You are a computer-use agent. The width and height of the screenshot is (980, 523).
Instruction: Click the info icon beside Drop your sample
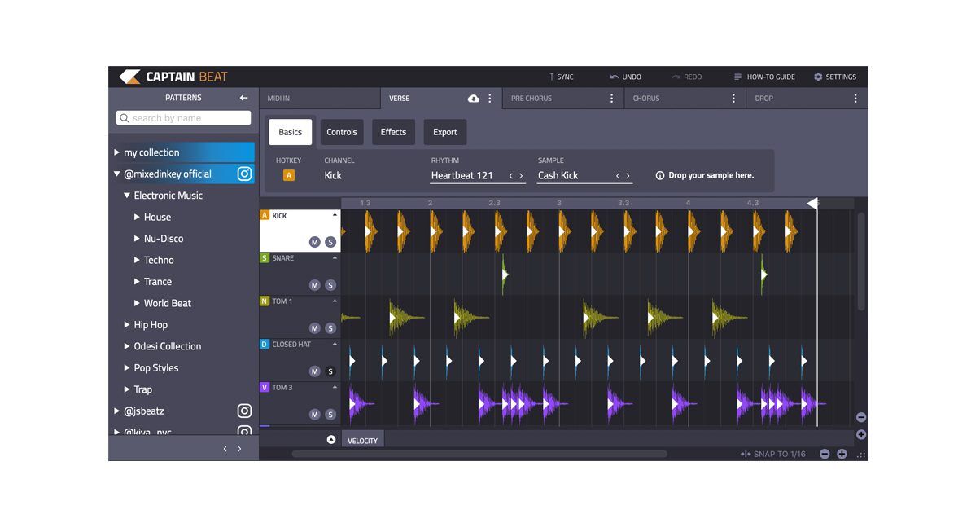pyautogui.click(x=660, y=175)
